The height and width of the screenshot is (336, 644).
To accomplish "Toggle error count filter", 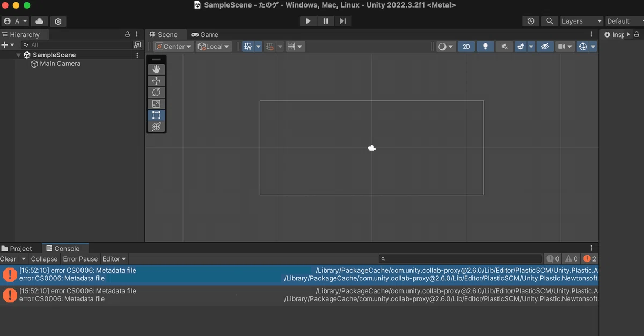I will click(x=590, y=259).
